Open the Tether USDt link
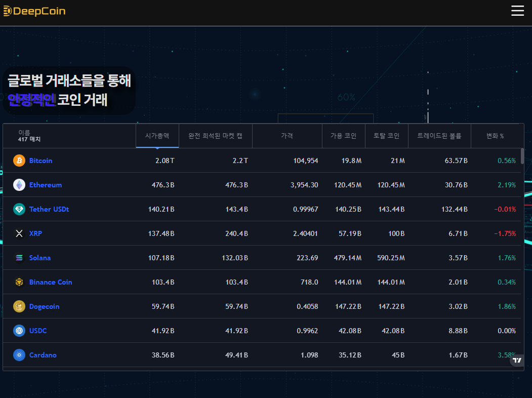This screenshot has width=532, height=398. (49, 209)
